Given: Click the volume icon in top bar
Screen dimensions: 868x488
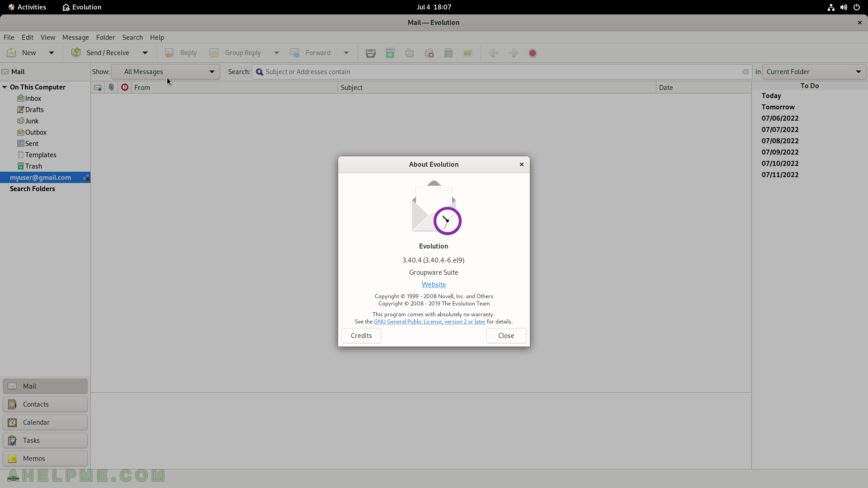Looking at the screenshot, I should 844,7.
